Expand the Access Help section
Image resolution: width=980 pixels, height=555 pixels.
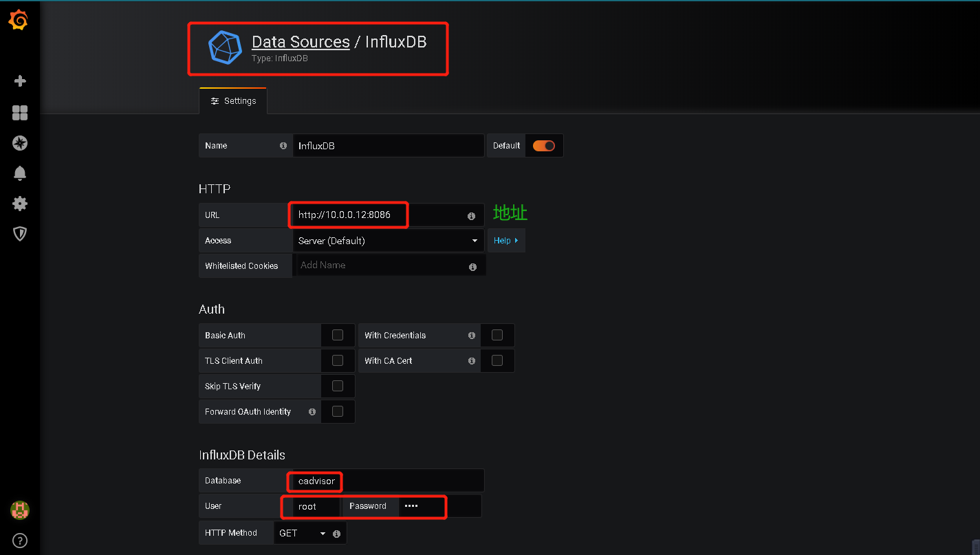pos(506,241)
